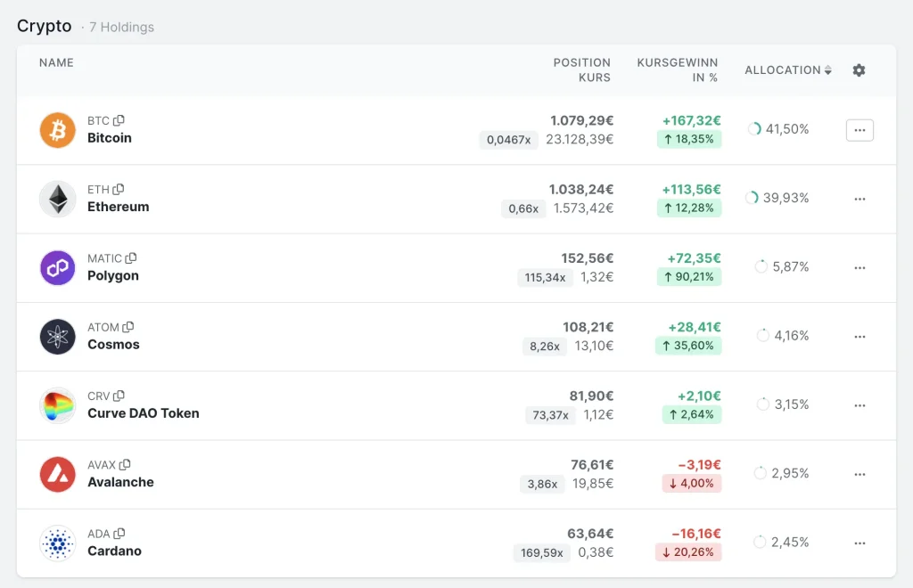The width and height of the screenshot is (913, 588).
Task: Open table settings gear icon
Action: pos(859,70)
